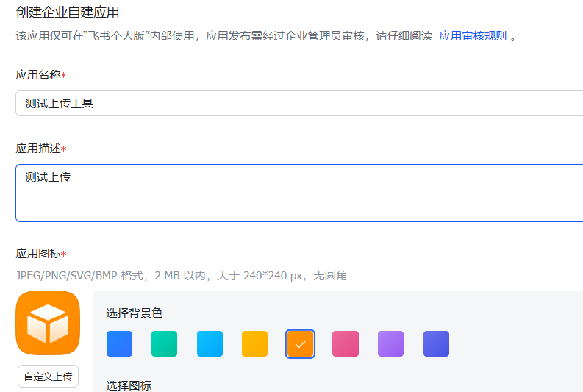This screenshot has height=392, width=583.
Task: Select the pink background color swatch
Action: click(346, 344)
